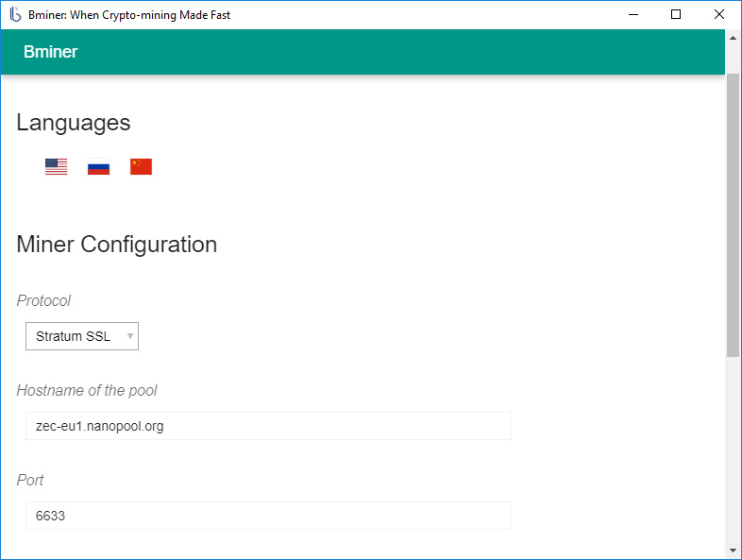742x560 pixels.
Task: Open the Stratum SSL protocol dropdown
Action: (x=82, y=336)
